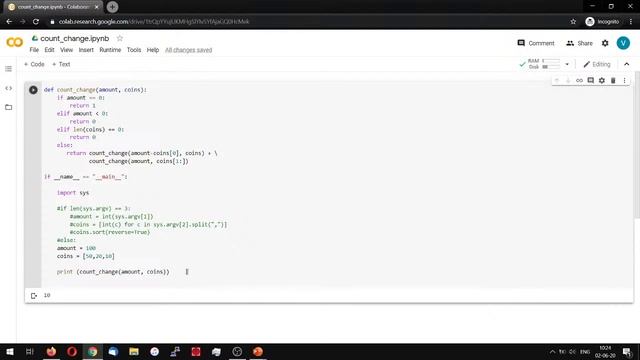This screenshot has height=360, width=640.
Task: Switch mode via the Editing button
Action: click(x=597, y=64)
